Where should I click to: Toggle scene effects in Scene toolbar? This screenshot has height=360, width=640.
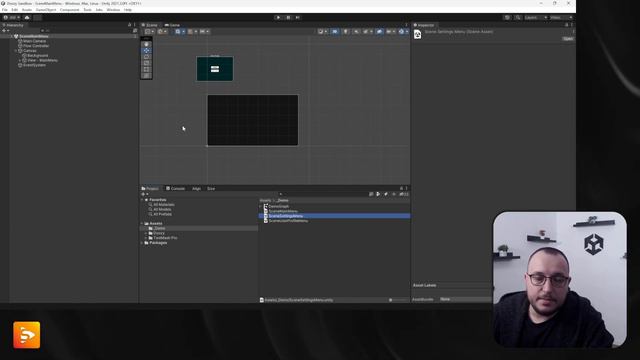(x=367, y=31)
